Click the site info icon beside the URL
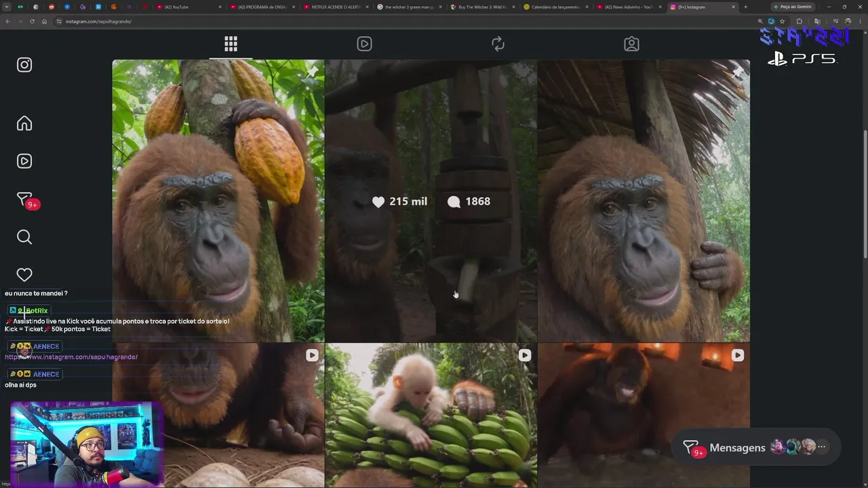The image size is (868, 488). (x=59, y=21)
